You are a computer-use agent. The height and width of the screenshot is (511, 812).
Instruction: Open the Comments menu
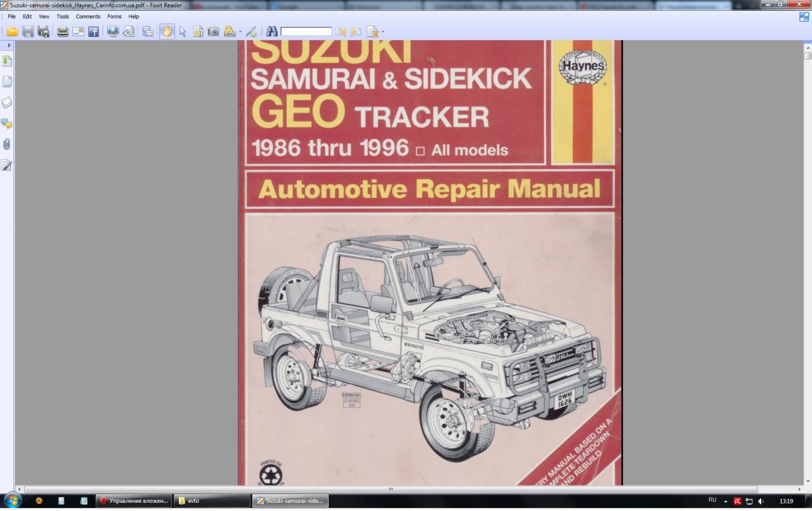pos(88,17)
